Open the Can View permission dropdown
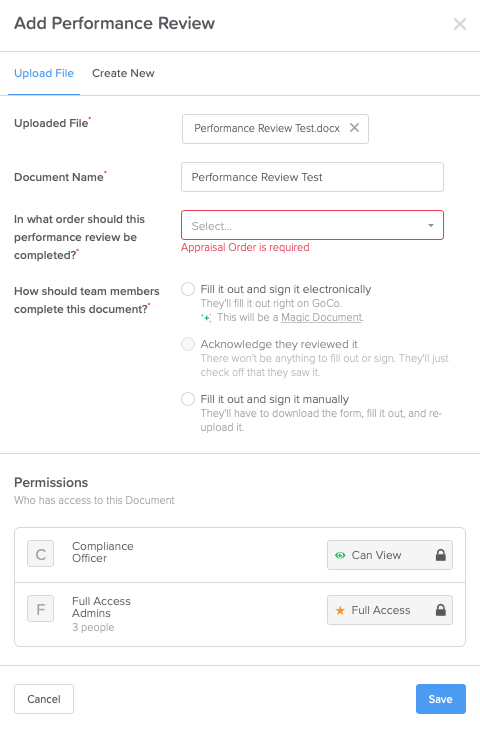The height and width of the screenshot is (729, 480). pos(390,555)
